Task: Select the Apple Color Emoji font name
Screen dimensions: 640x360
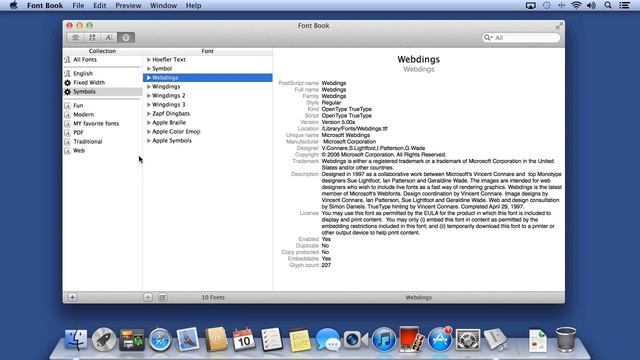Action: pos(176,131)
